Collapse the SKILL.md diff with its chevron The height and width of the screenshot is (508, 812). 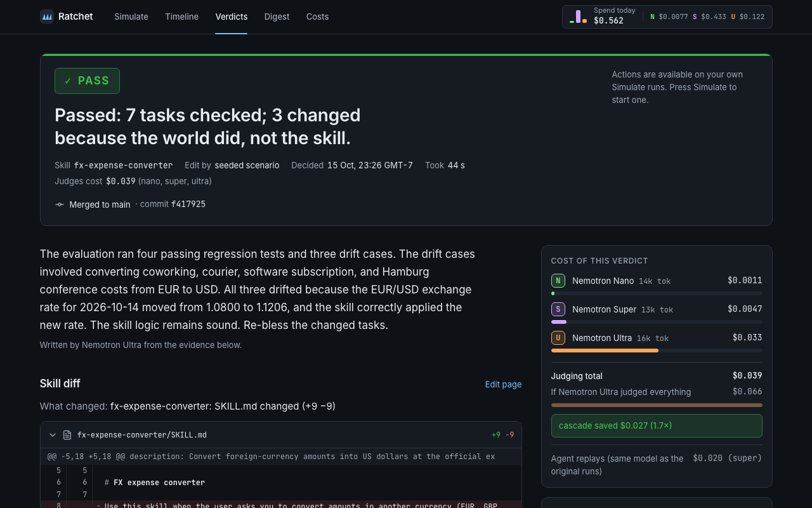[x=53, y=435]
